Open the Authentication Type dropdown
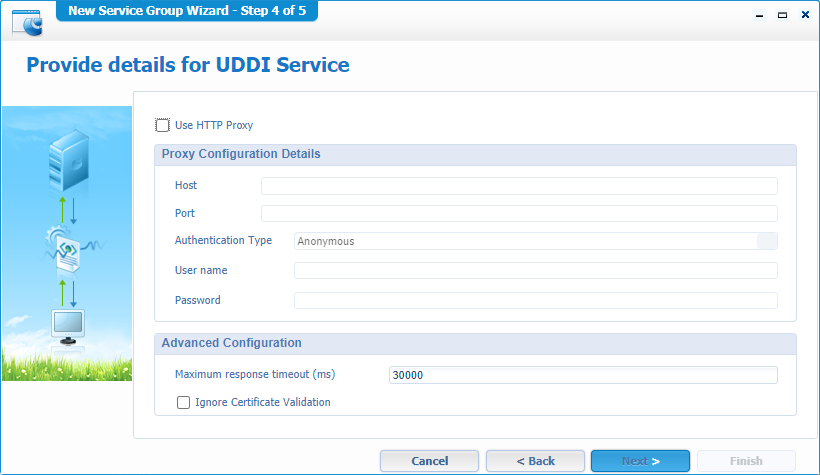 click(x=767, y=241)
